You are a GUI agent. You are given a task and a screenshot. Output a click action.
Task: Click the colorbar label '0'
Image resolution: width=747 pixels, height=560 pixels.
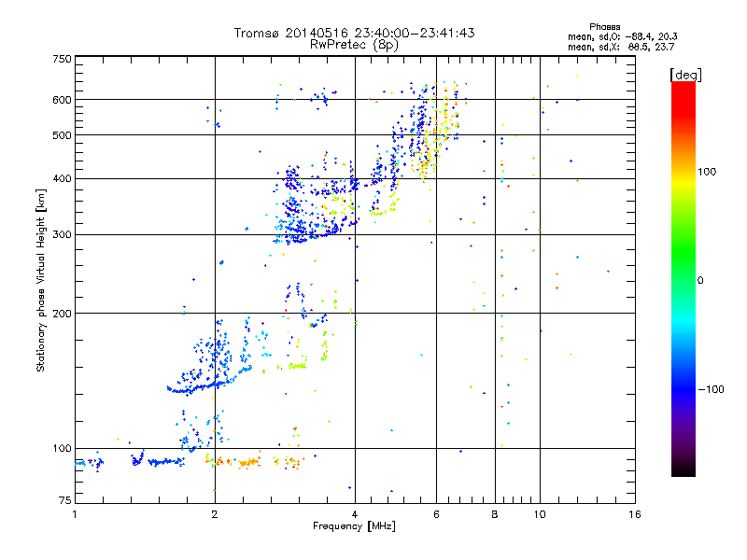(700, 280)
